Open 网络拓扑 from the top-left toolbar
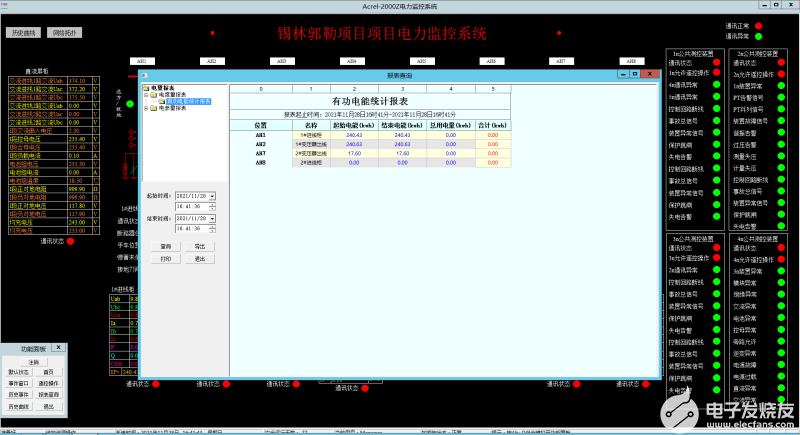Image resolution: width=800 pixels, height=435 pixels. (x=64, y=33)
